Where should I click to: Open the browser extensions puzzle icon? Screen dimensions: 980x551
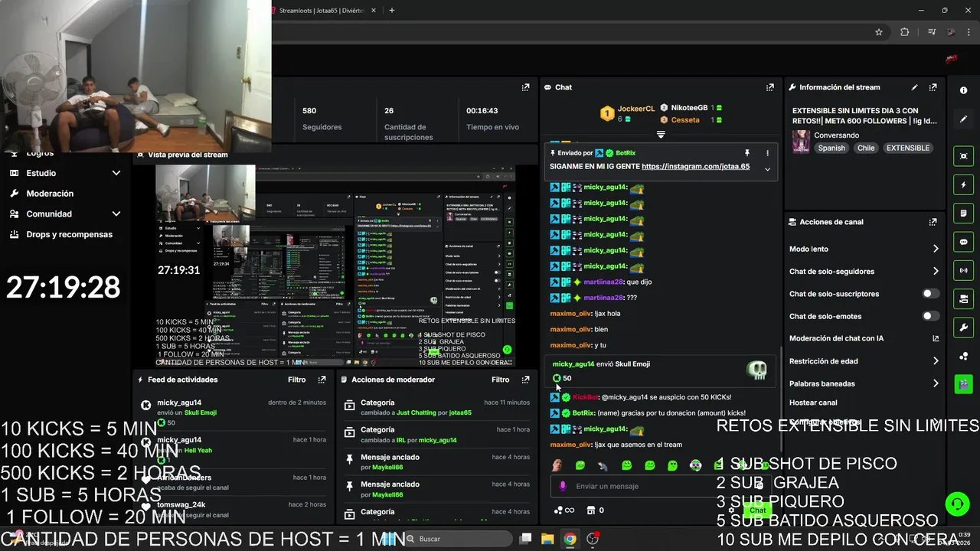click(904, 32)
